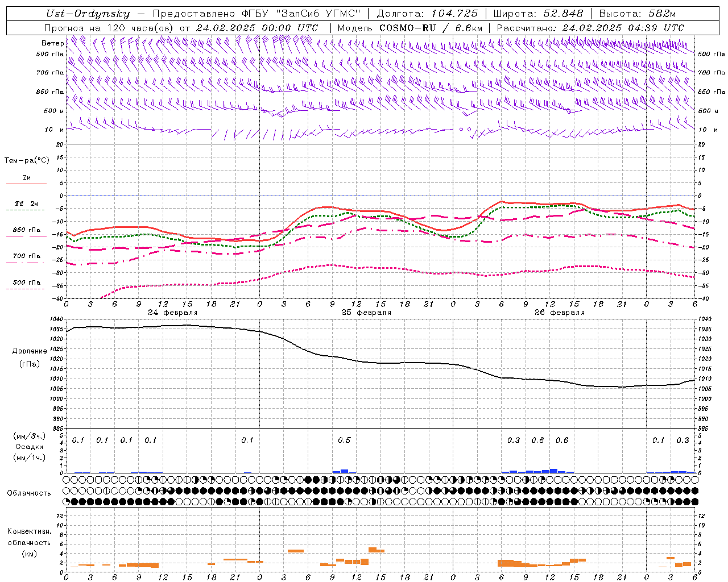Click the 24 февраля date label
Viewport: 728px width, 582px height.
[x=173, y=313]
